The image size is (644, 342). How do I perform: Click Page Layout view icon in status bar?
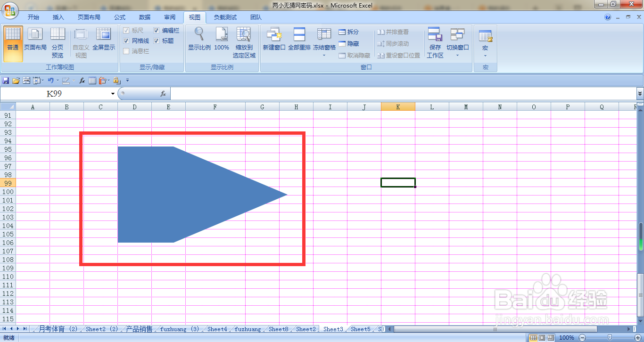pos(542,338)
